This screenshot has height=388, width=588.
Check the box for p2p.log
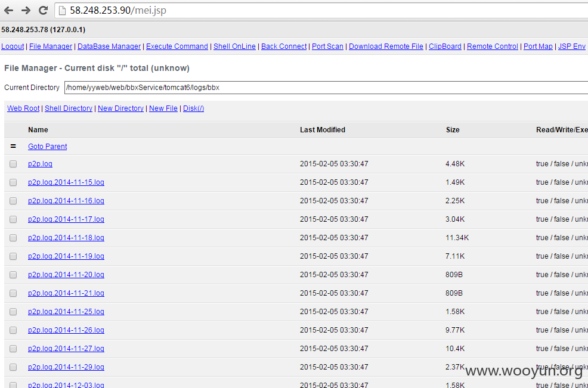coord(13,164)
